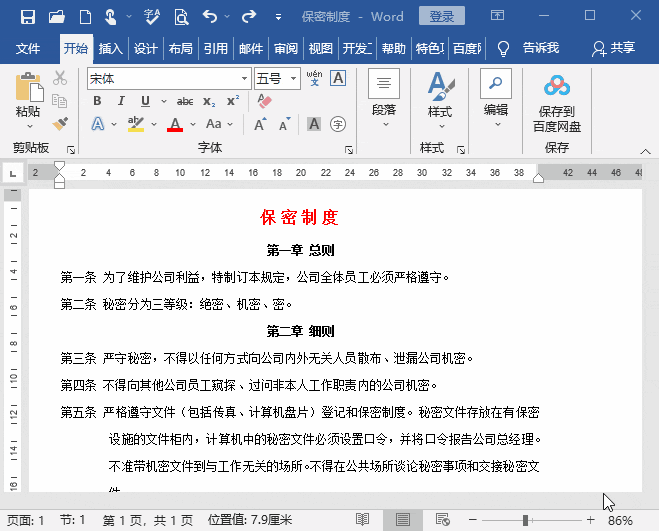Click the Login (登录) button
The image size is (659, 531).
441,17
